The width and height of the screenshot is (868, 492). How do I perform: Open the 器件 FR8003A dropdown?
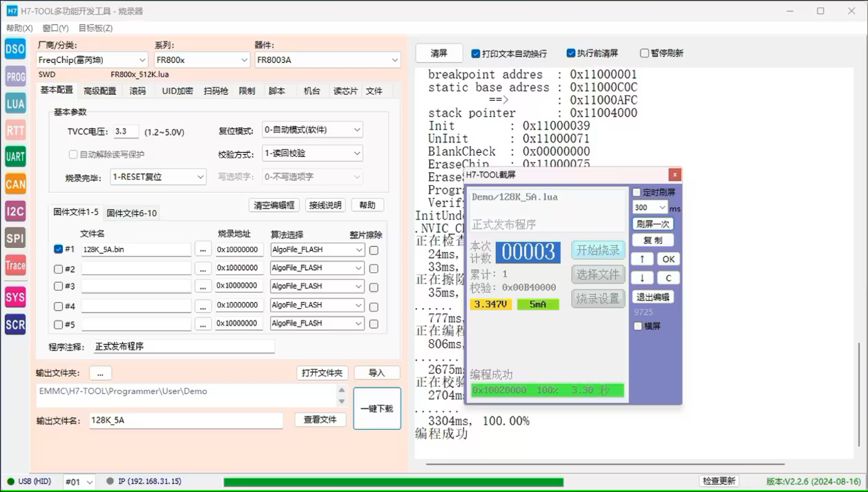[327, 60]
